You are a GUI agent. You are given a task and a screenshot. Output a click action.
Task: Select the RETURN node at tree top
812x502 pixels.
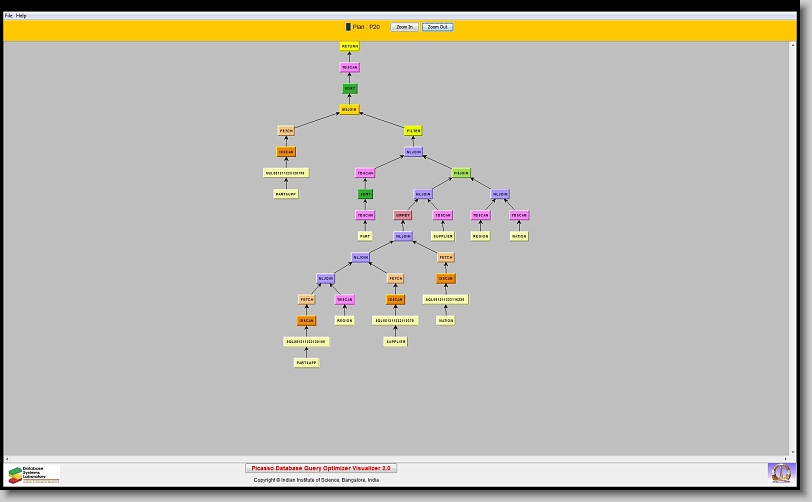pyautogui.click(x=350, y=46)
